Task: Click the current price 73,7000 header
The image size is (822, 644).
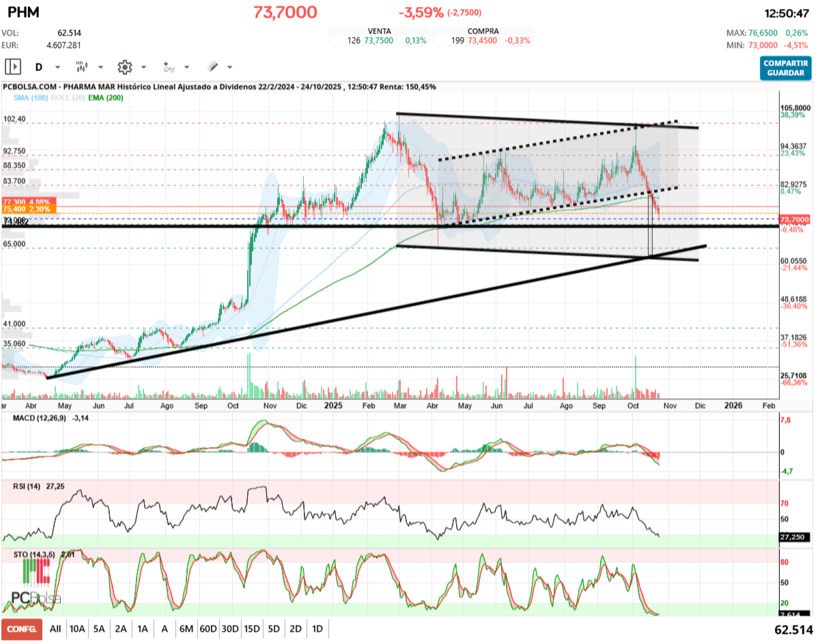Action: pos(285,12)
